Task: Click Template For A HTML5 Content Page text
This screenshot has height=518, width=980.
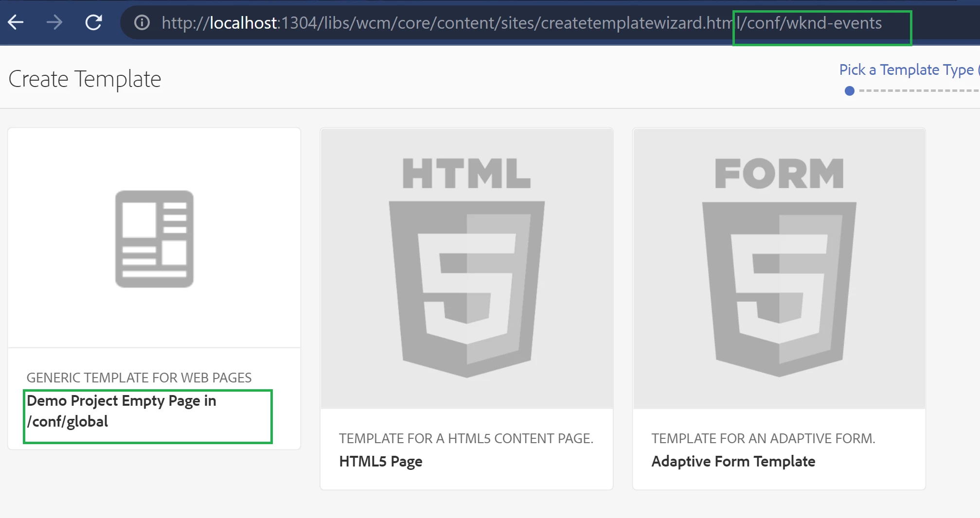Action: (x=466, y=438)
